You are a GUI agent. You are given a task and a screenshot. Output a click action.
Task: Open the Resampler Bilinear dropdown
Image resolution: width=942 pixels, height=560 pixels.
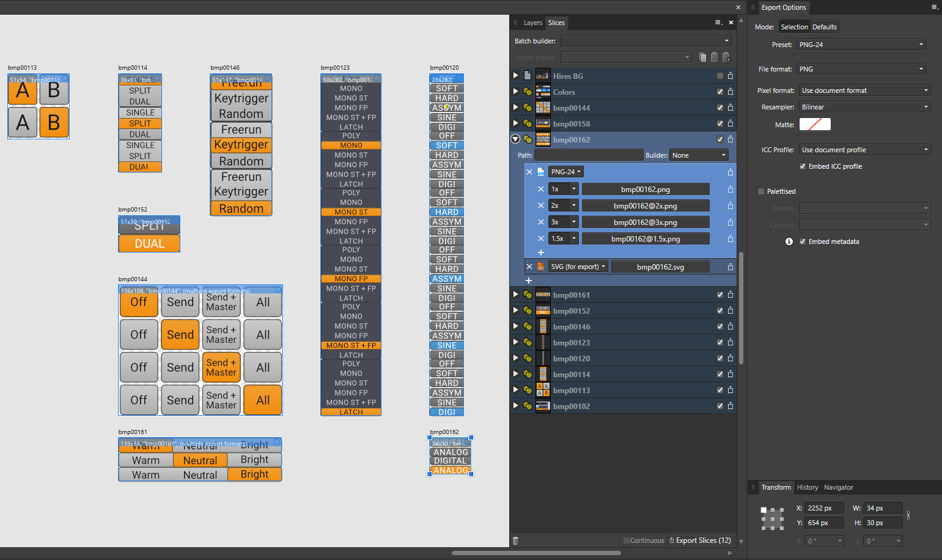point(864,107)
